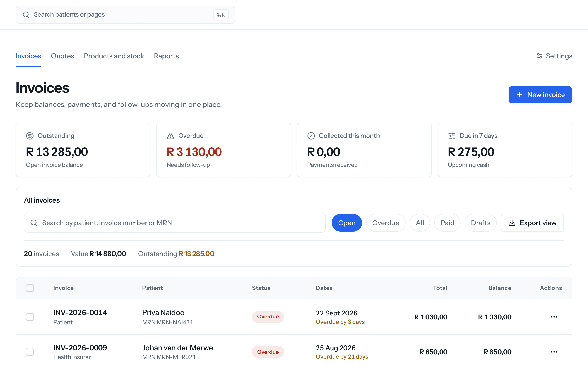Click the Settings sliders icon
588x368 pixels.
pos(539,56)
